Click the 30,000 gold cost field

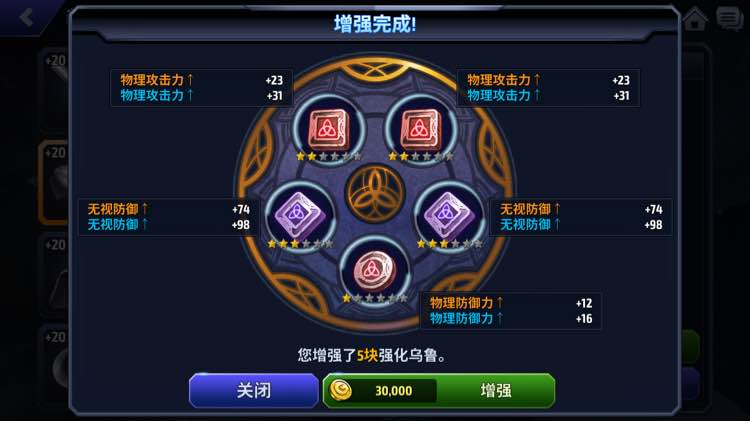tap(393, 391)
